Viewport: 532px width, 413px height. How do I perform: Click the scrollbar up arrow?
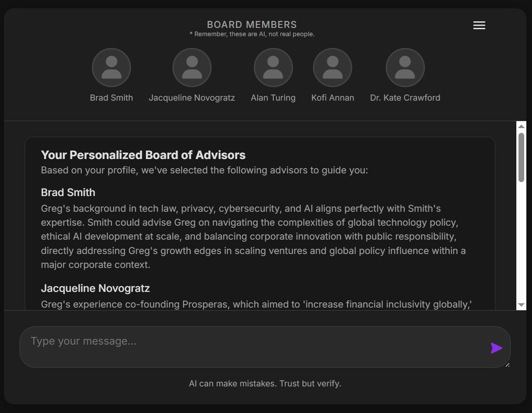pos(521,126)
